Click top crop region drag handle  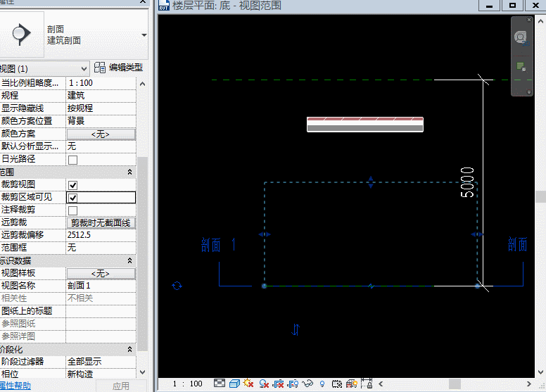371,182
